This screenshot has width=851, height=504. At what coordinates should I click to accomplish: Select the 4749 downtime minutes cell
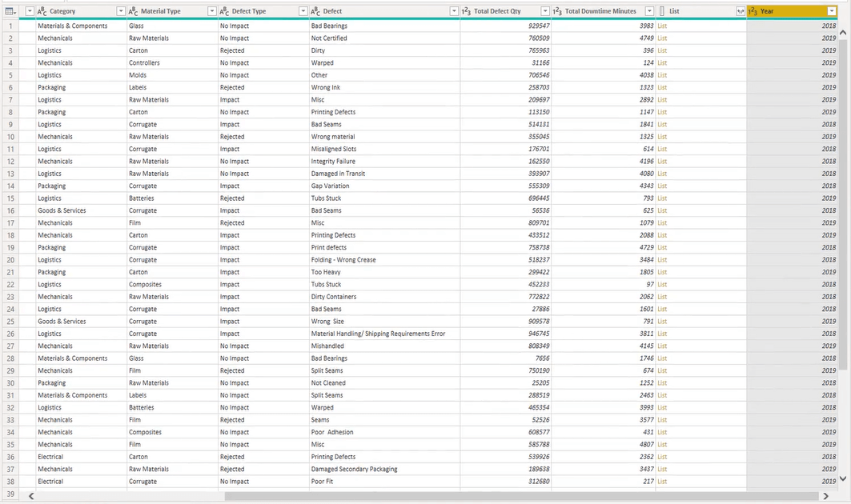coord(603,38)
